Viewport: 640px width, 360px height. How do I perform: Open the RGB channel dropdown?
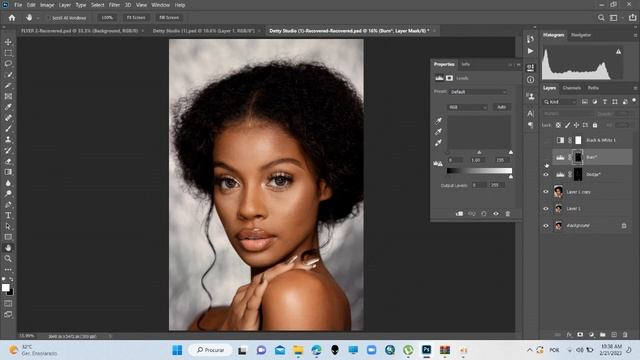pyautogui.click(x=467, y=107)
